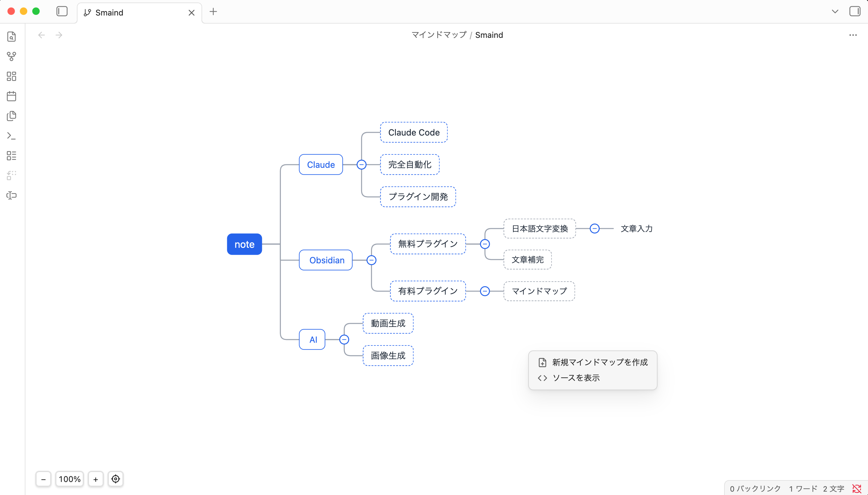Click the 0 バックリンク status item
The width and height of the screenshot is (868, 495).
pos(755,489)
